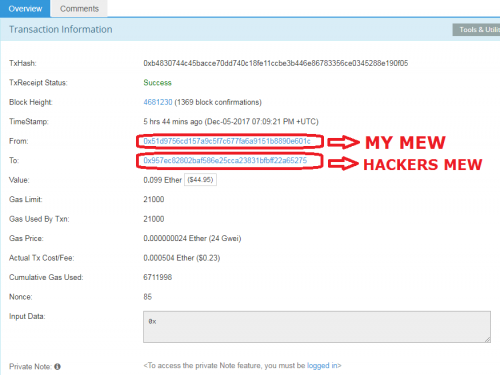This screenshot has height=375, width=500.
Task: Open the Tools & Utilities dropdown
Action: pyautogui.click(x=477, y=30)
